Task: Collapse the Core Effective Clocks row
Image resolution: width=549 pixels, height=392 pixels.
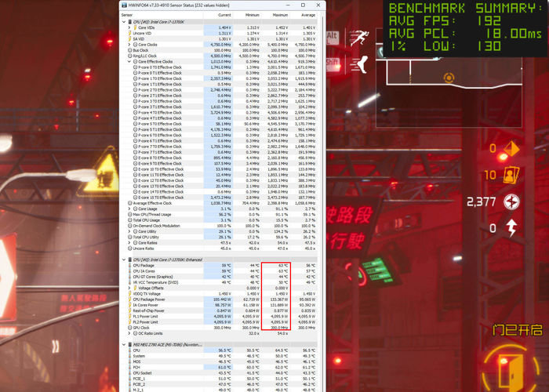Action: [x=129, y=62]
